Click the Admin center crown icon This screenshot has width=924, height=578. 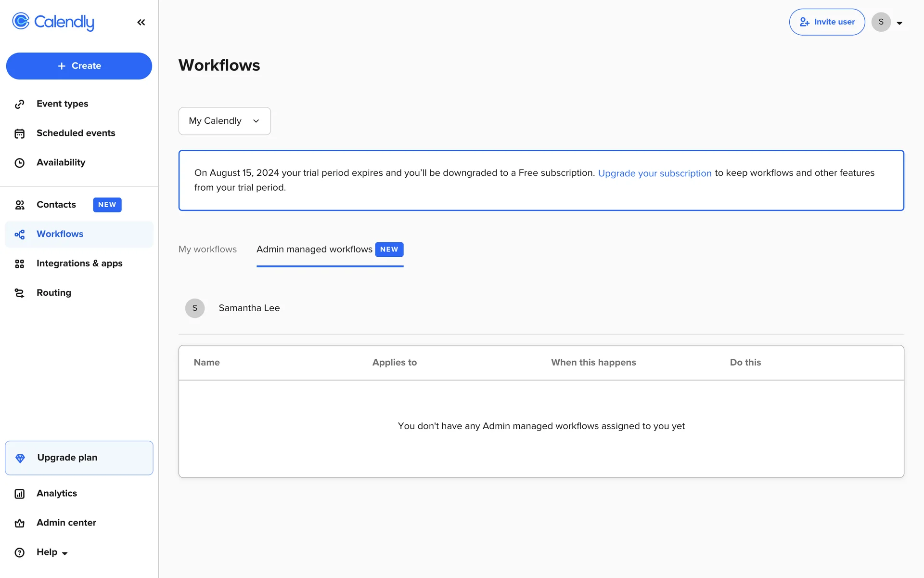click(19, 523)
